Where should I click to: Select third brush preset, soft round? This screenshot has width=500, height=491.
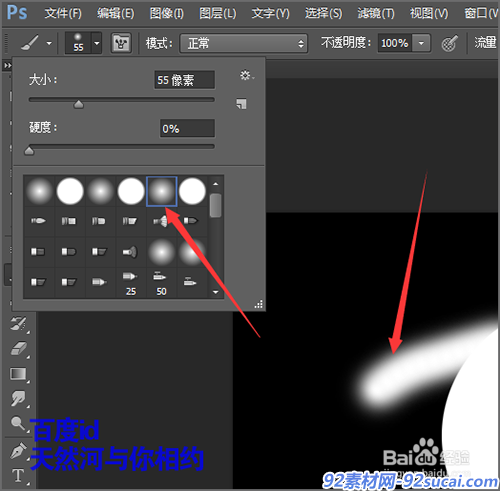101,191
